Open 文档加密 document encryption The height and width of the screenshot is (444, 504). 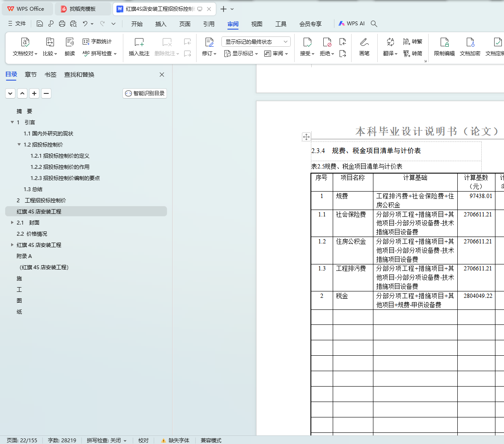point(470,47)
